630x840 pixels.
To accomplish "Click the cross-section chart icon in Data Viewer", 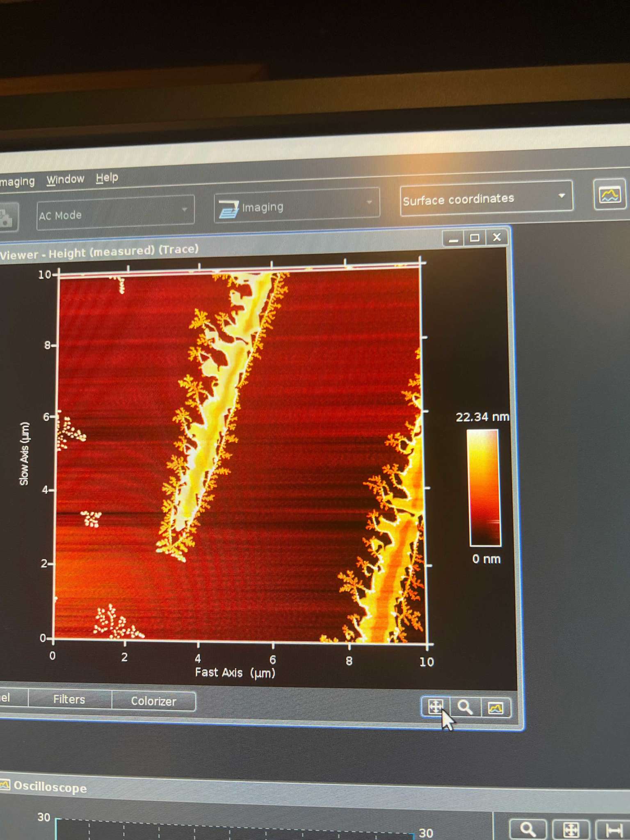I will 495,708.
